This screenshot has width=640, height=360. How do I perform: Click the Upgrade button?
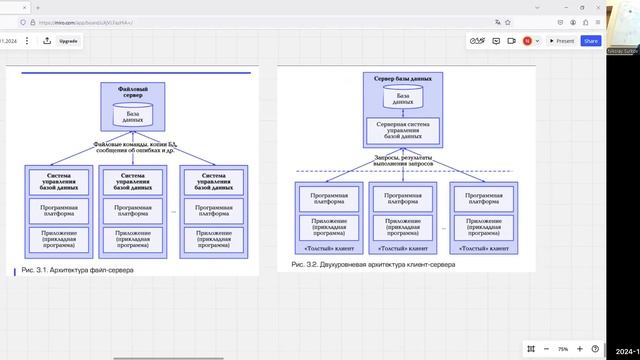tap(68, 41)
